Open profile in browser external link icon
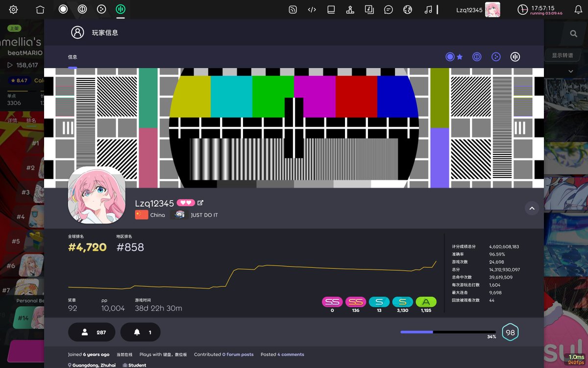The image size is (588, 368). tap(200, 203)
